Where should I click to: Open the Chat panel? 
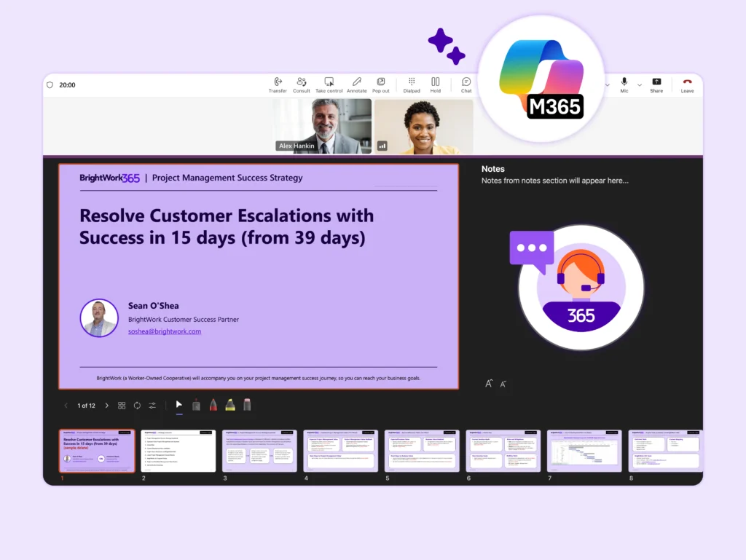click(466, 84)
